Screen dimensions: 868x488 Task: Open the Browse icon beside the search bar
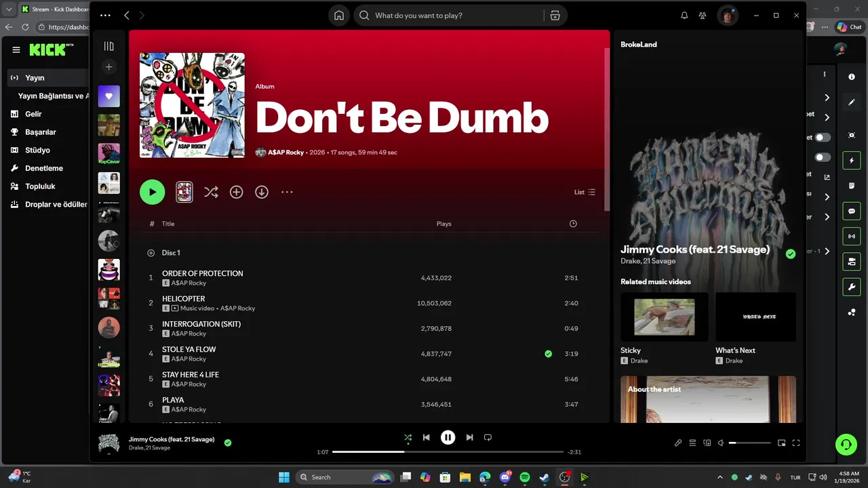[555, 16]
